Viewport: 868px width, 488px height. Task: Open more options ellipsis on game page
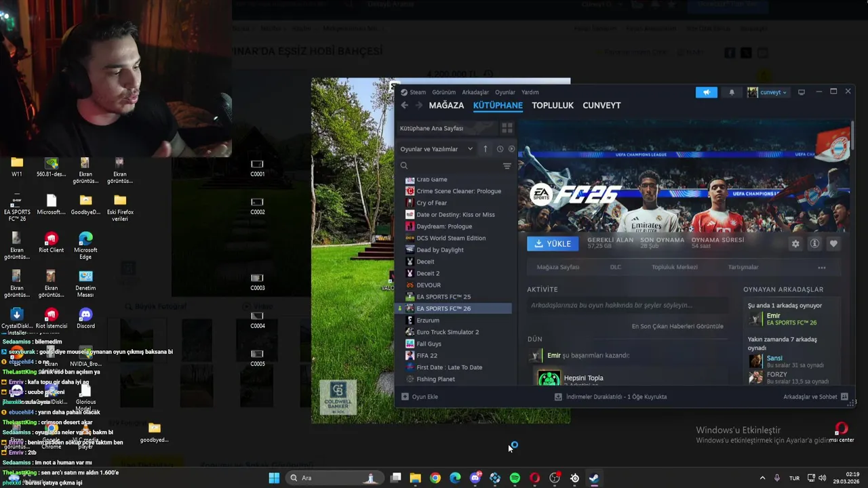pos(822,267)
